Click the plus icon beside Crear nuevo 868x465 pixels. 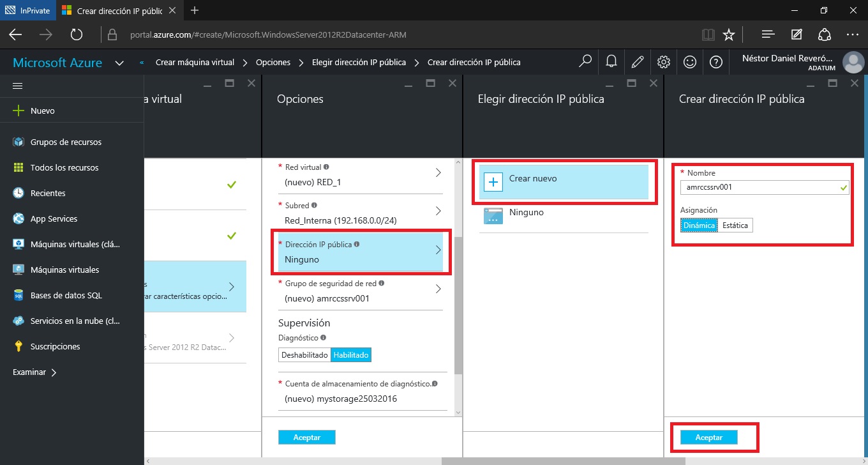coord(493,181)
